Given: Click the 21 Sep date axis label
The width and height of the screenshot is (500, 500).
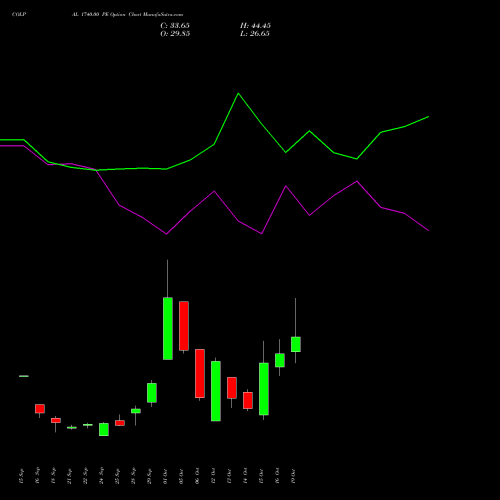Looking at the screenshot, I should [70, 476].
